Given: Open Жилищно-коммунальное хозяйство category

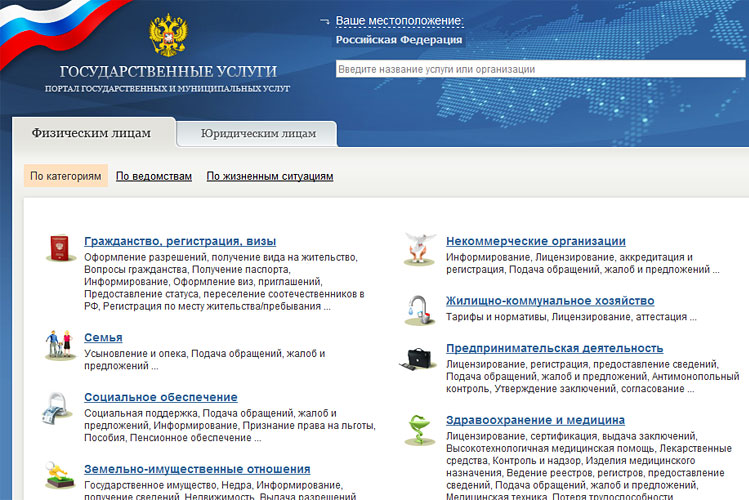Looking at the screenshot, I should 550,301.
